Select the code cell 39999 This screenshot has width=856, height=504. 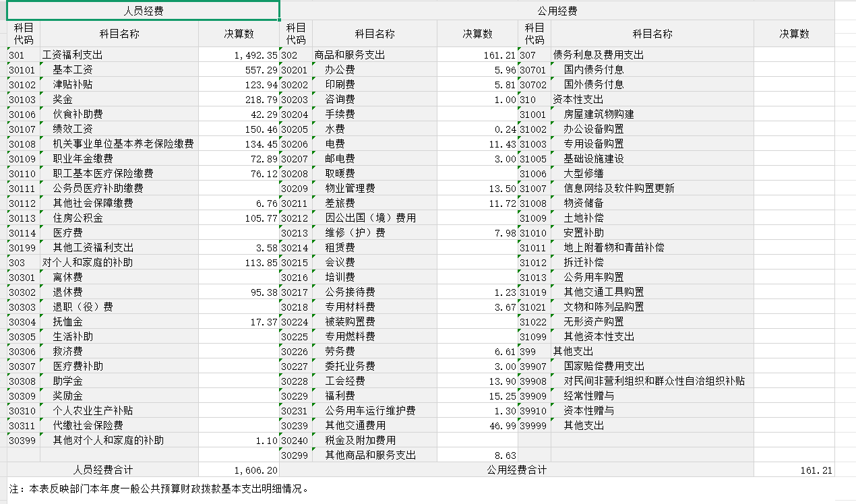click(x=534, y=426)
